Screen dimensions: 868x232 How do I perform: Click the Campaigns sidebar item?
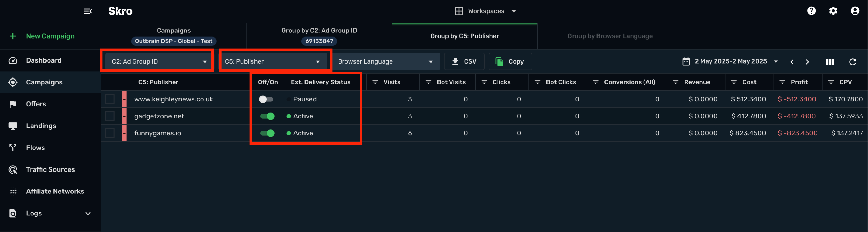click(51, 82)
